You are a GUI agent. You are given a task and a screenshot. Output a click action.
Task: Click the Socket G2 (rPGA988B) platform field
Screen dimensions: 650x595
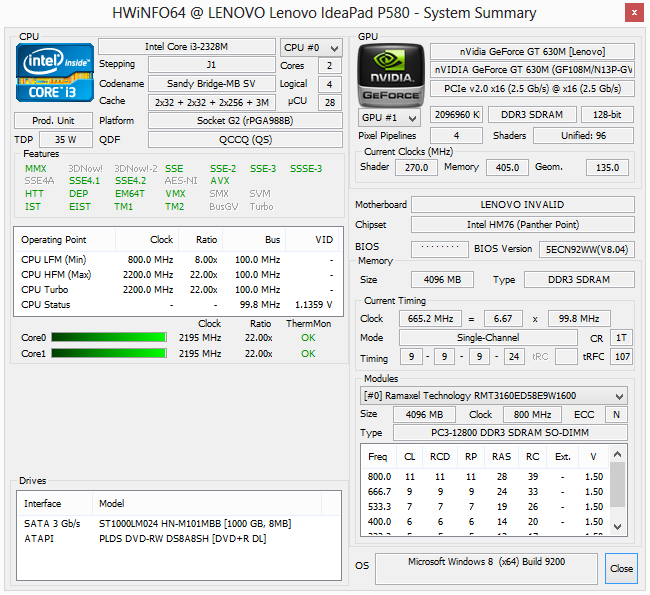(245, 121)
